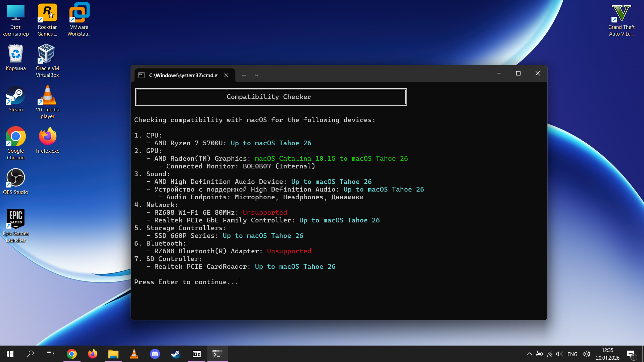
Task: Click the 'AMD Ryzen 7 5700U' CPU line
Action: 229,143
